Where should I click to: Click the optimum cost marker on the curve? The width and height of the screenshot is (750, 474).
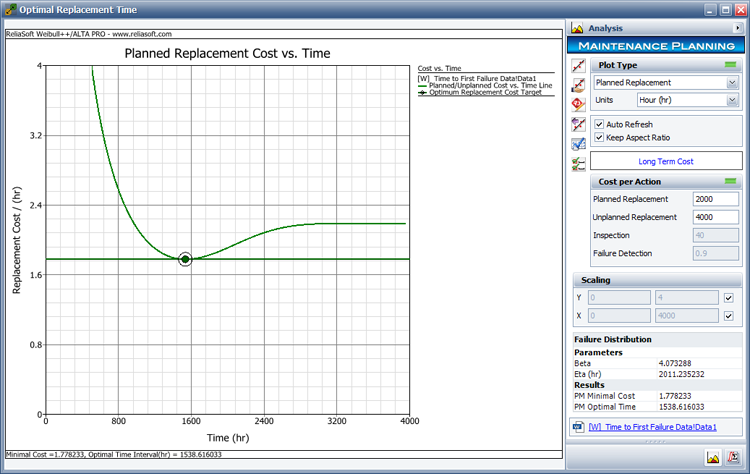pos(185,260)
